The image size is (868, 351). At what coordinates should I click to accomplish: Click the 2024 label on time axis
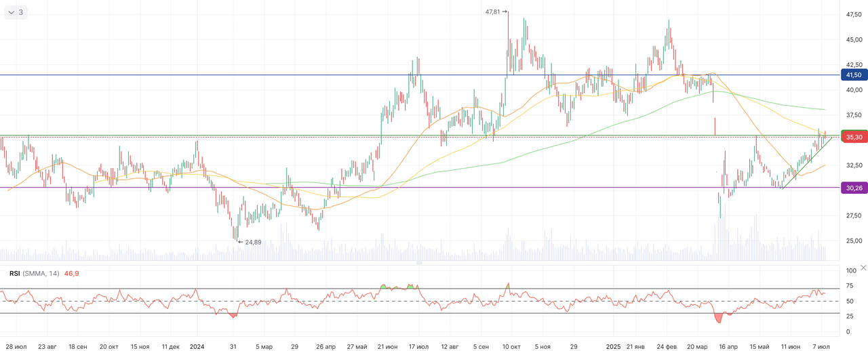(197, 346)
